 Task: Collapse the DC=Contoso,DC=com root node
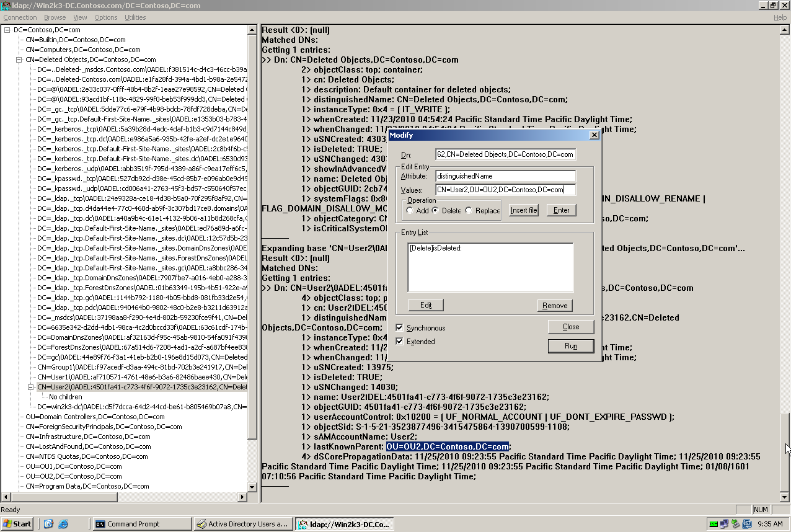7,30
